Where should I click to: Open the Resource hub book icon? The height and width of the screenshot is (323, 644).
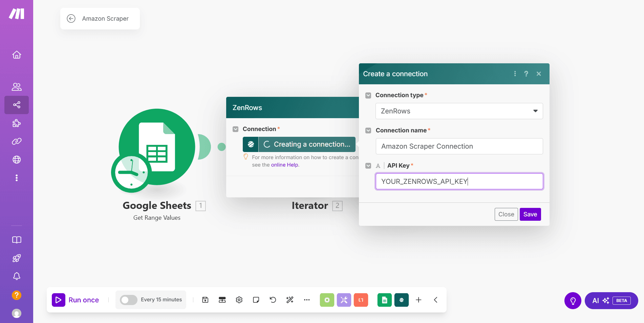(17, 240)
